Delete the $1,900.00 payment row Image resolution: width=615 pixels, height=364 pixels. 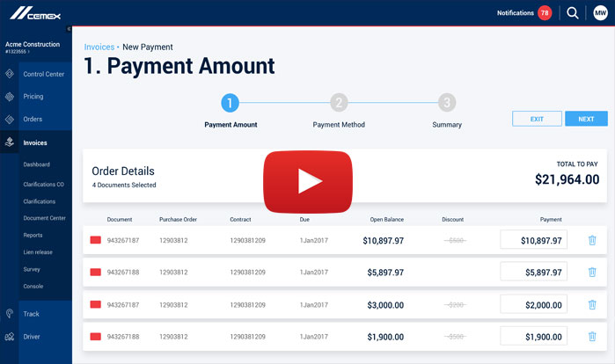pyautogui.click(x=592, y=336)
